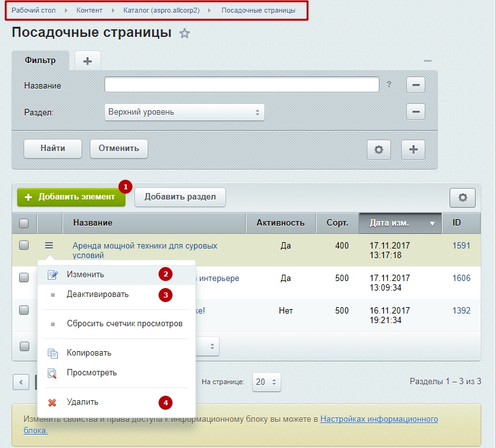Choose Удалить in context menu
Image resolution: width=496 pixels, height=448 pixels.
click(117, 402)
